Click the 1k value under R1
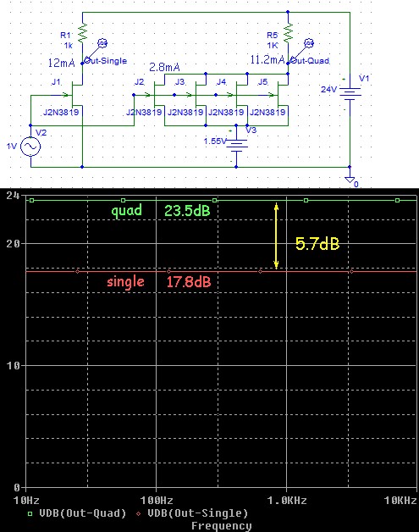This screenshot has width=419, height=532. 69,46
